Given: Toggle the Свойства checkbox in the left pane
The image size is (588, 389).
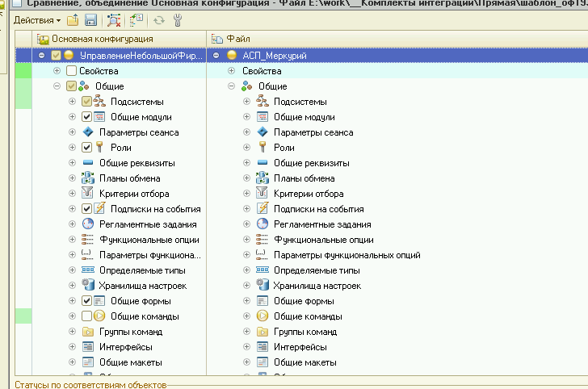Looking at the screenshot, I should click(x=71, y=71).
